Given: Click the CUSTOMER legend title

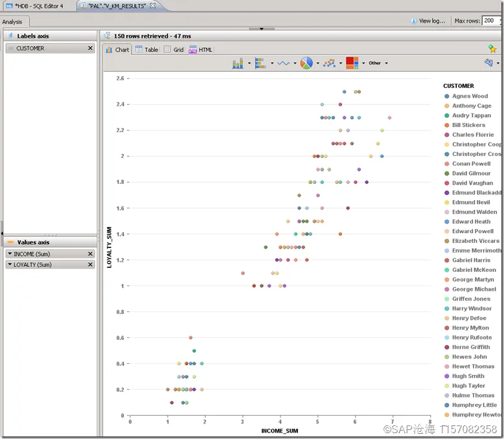Looking at the screenshot, I should click(x=459, y=86).
